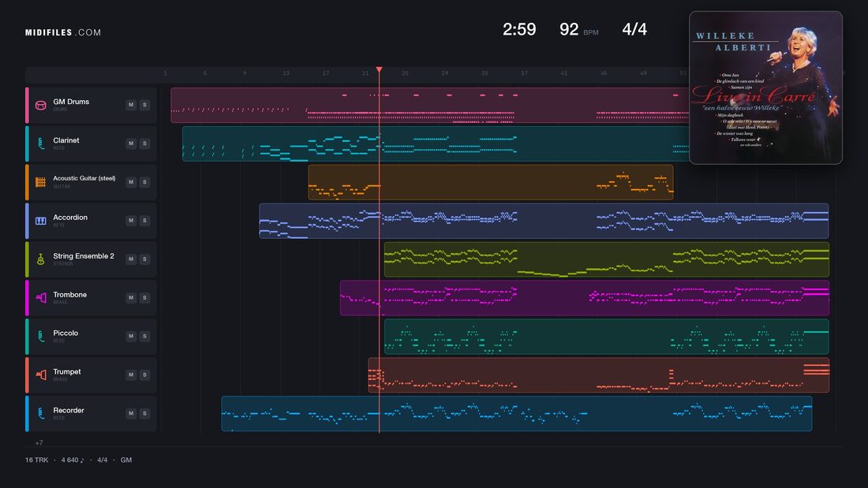This screenshot has height=488, width=868.
Task: Select the Recorder track name
Action: point(69,411)
